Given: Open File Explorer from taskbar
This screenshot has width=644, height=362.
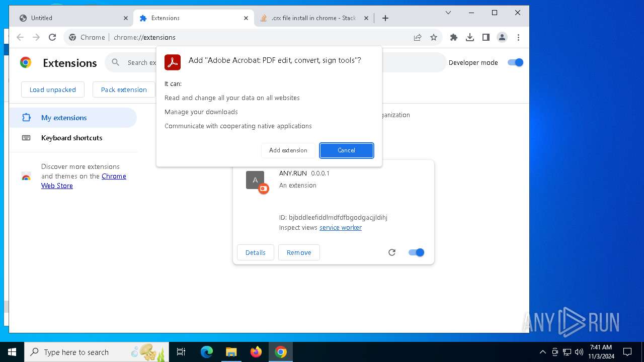Looking at the screenshot, I should (231, 352).
